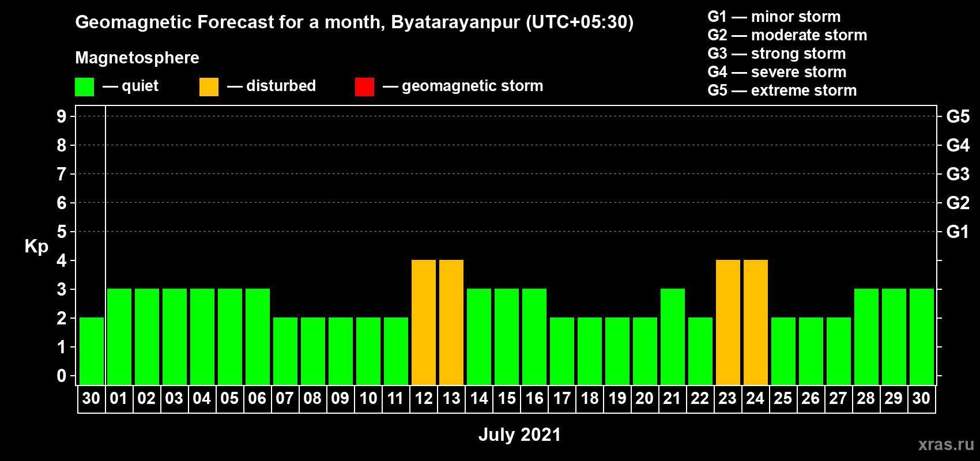980x461 pixels.
Task: Click the G2 — moderate storm legend line
Action: 787,35
